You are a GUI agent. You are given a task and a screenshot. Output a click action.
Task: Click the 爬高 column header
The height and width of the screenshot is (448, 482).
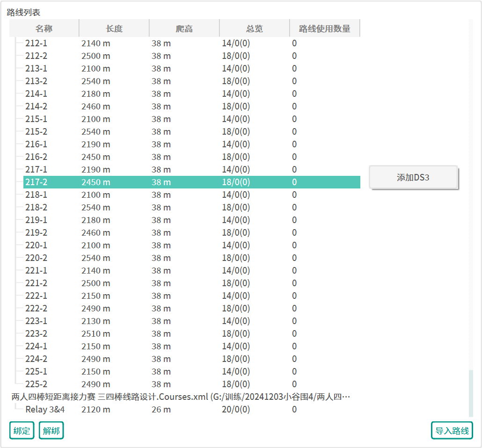(184, 29)
